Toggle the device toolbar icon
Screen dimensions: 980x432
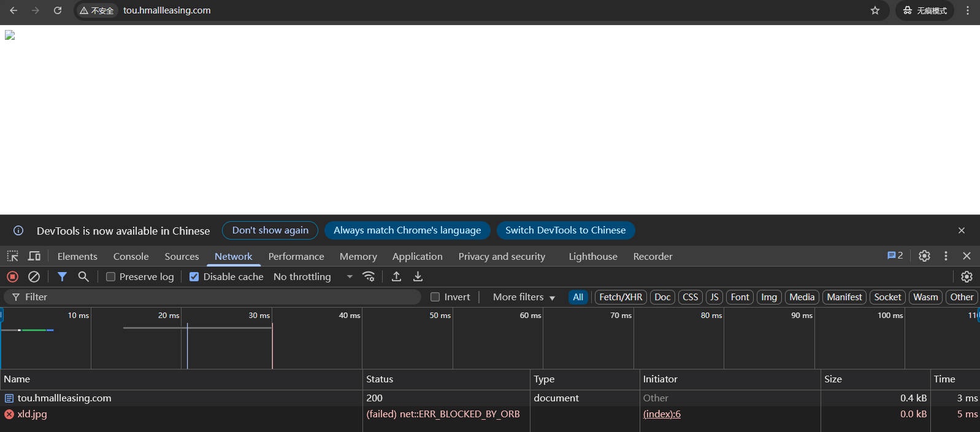34,256
